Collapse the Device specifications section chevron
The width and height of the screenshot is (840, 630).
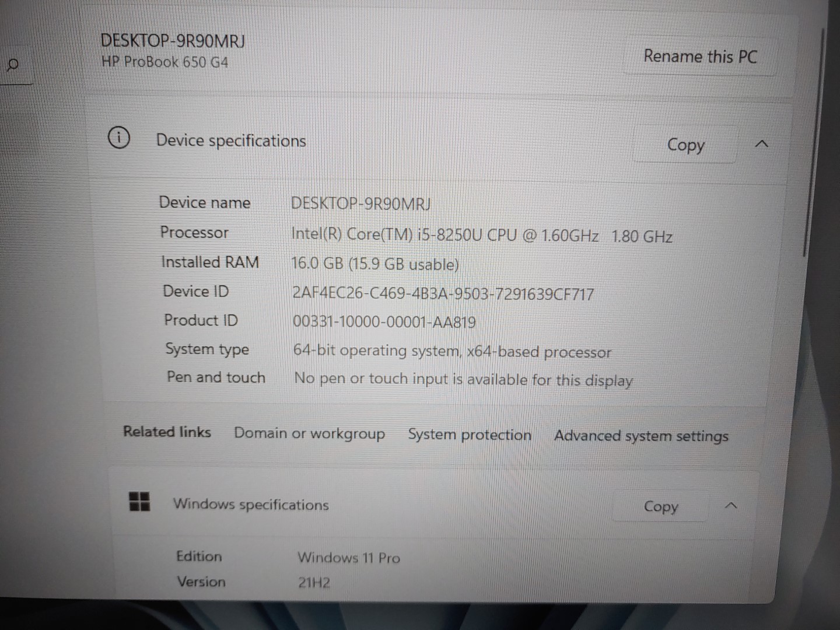click(x=761, y=143)
